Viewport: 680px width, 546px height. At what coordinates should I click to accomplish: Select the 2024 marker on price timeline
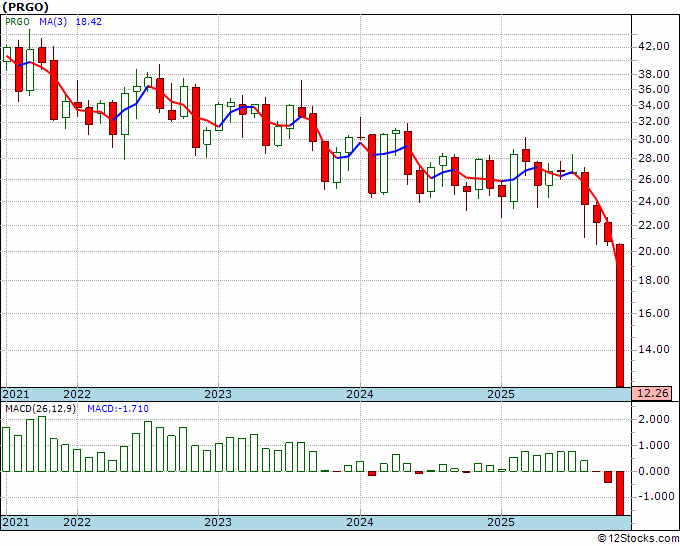(360, 394)
